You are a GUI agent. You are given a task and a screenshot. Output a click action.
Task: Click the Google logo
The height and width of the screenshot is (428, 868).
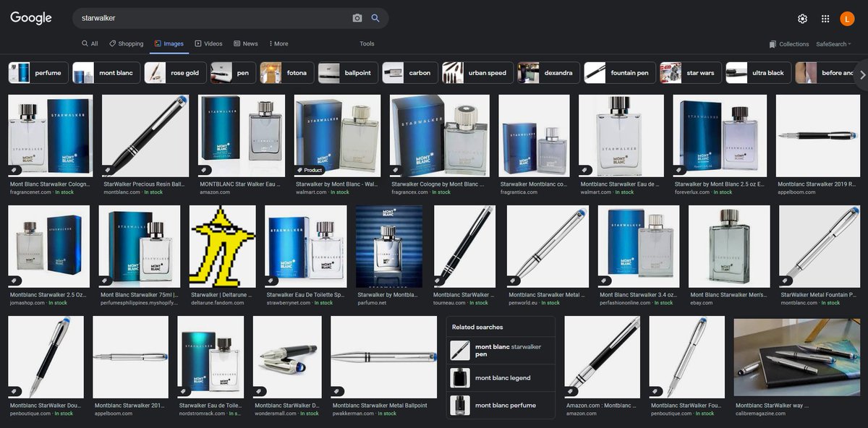(31, 18)
